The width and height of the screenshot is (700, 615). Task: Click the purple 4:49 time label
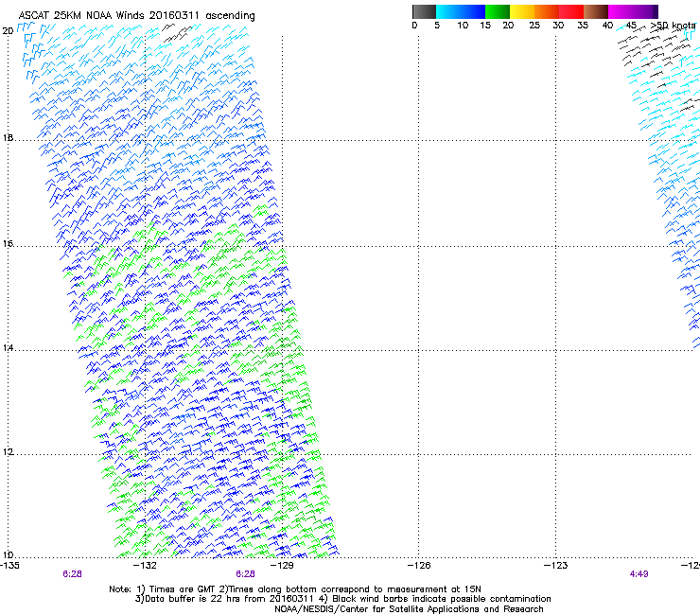(639, 574)
